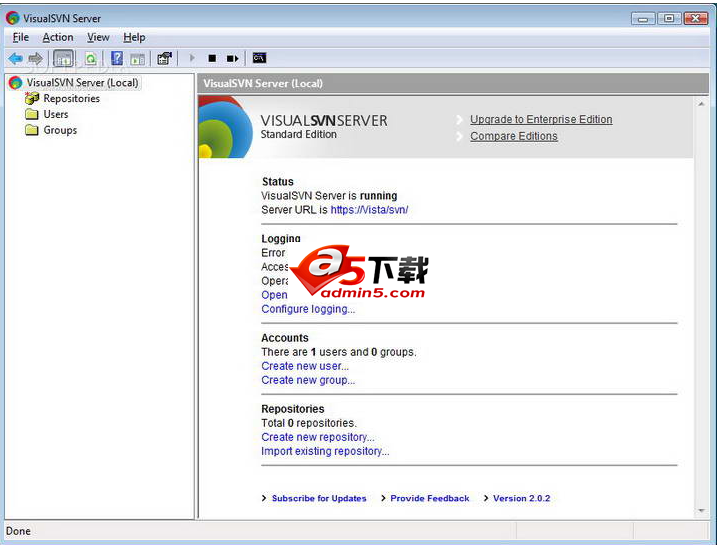Click the scrollbar down arrow in right pane
The image size is (718, 545).
(x=701, y=511)
